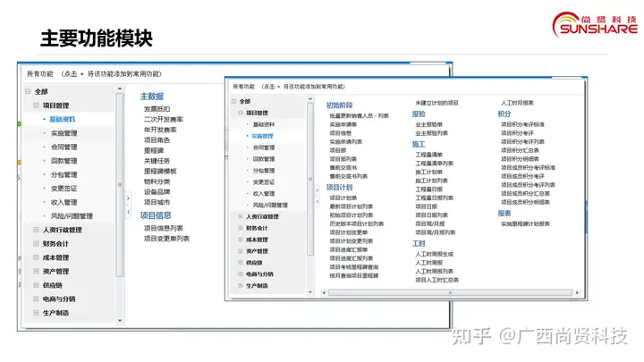Open 施工计划单 link
The image size is (644, 362).
tap(428, 172)
